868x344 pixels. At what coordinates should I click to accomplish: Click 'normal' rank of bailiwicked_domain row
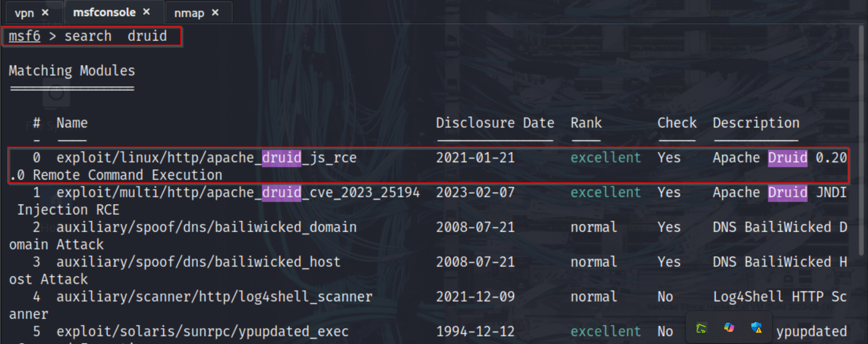[x=594, y=227]
